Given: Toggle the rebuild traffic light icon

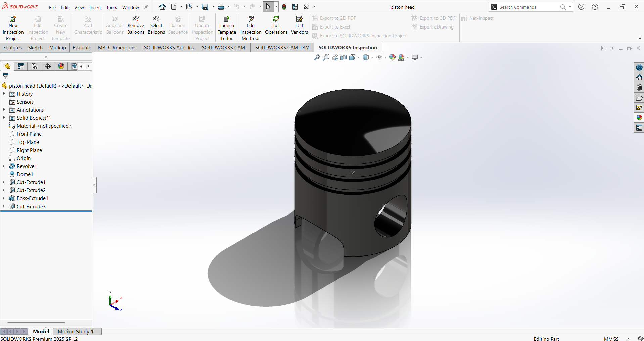Looking at the screenshot, I should 284,7.
